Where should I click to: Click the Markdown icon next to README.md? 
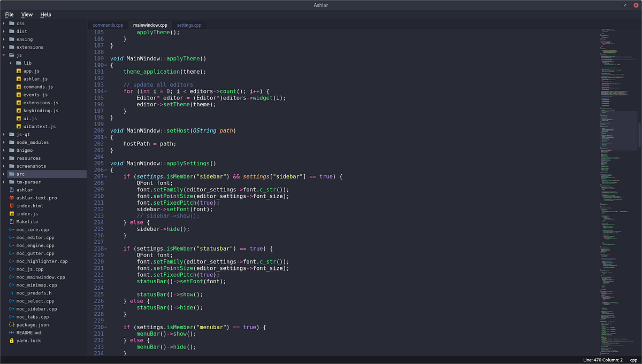pos(13,332)
